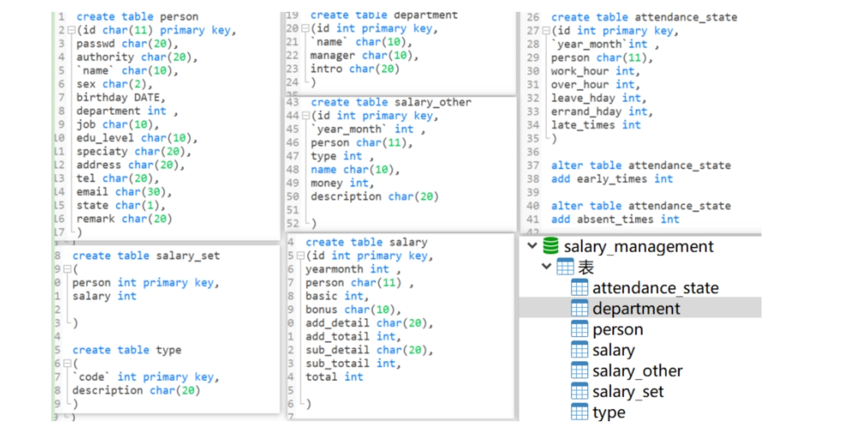Click the 'work_hour int,' line
868x444 pixels.
coord(595,71)
